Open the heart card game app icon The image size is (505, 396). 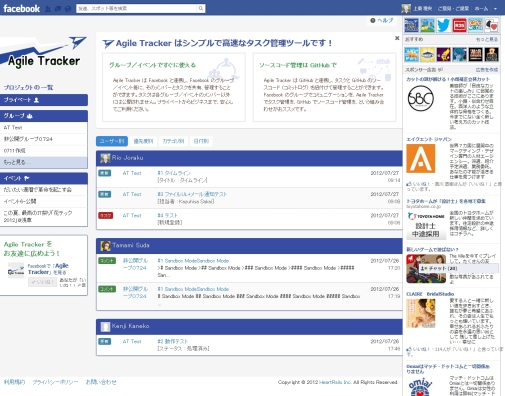(x=491, y=25)
